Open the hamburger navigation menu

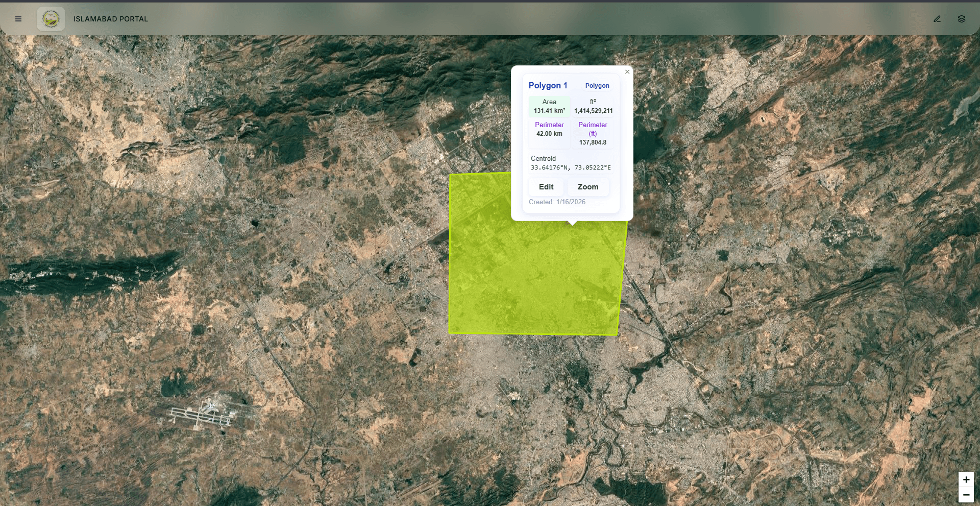18,19
